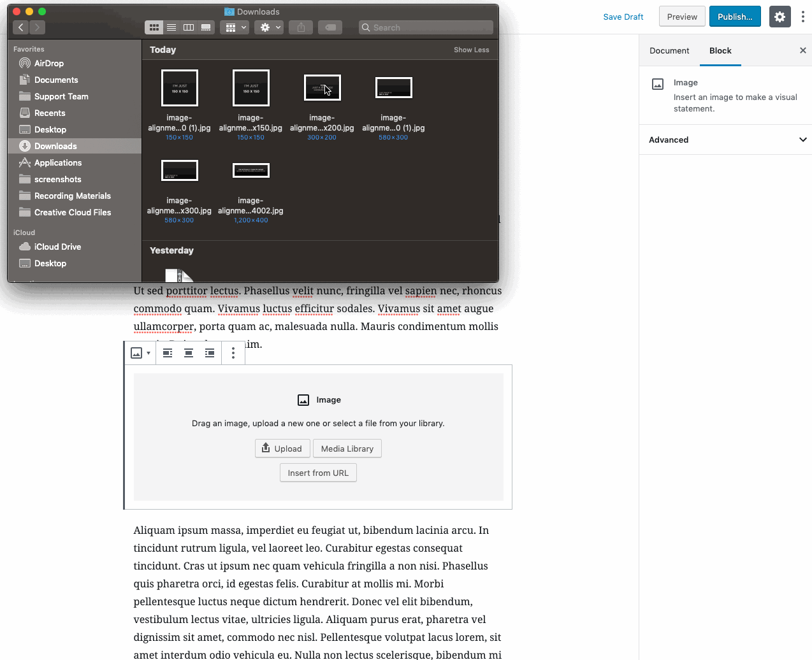The width and height of the screenshot is (812, 660).
Task: Align the image block to the left
Action: pos(167,352)
